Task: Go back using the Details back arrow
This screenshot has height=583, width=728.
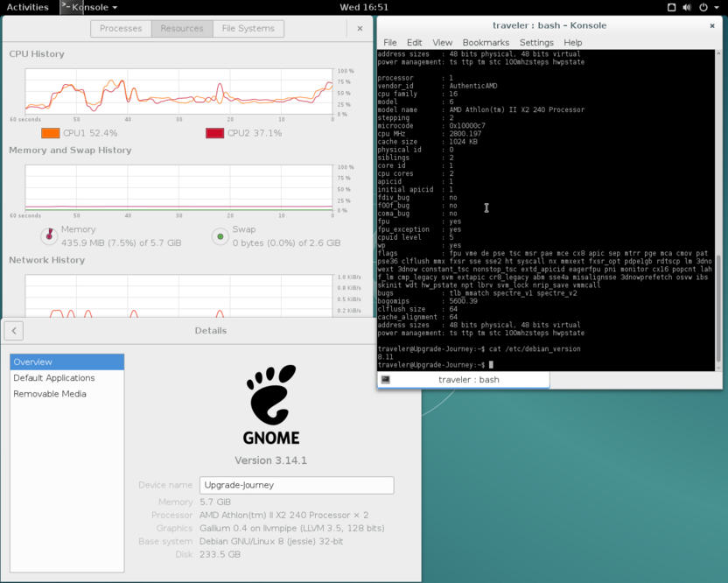Action: [x=14, y=331]
